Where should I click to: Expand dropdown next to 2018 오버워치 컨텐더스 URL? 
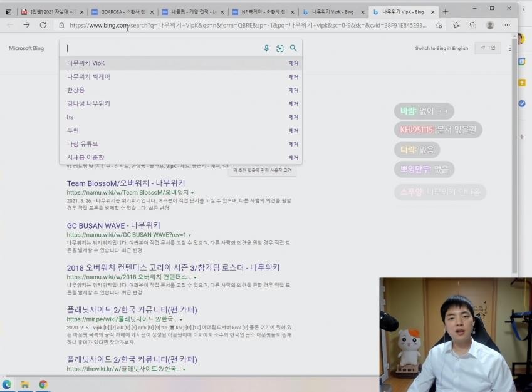(x=195, y=277)
